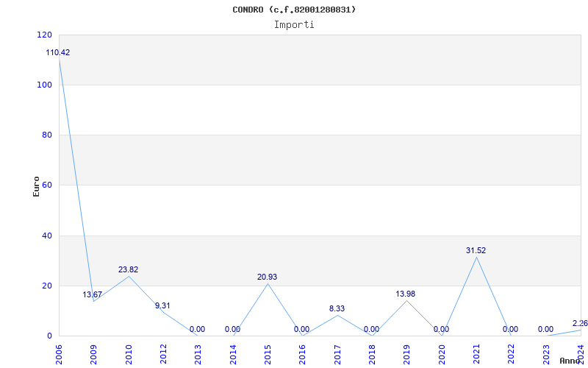This screenshot has width=588, height=368.
Task: Click the 2010 year axis label
Action: point(129,355)
